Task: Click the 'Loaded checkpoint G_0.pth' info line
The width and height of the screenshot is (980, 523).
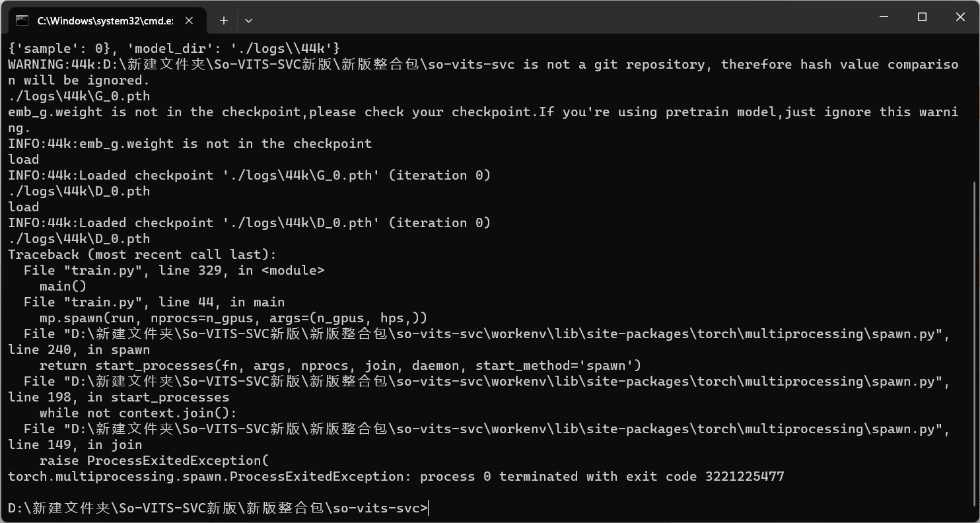Action: (x=249, y=175)
